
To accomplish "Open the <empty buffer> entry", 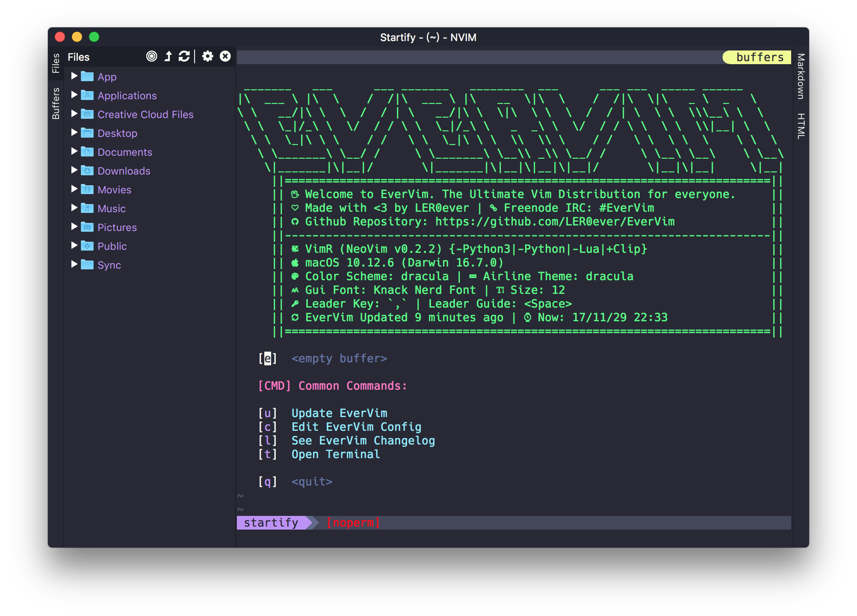I will [x=339, y=358].
